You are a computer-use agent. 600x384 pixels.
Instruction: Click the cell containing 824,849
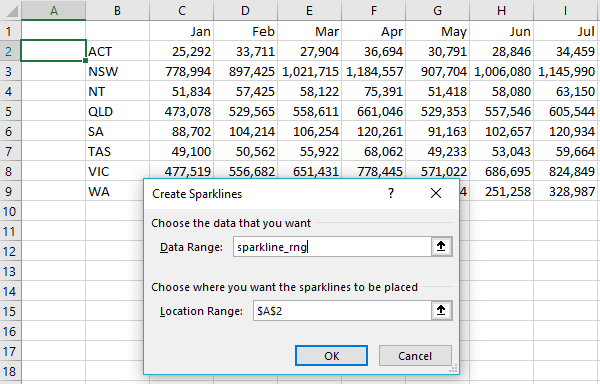(567, 171)
